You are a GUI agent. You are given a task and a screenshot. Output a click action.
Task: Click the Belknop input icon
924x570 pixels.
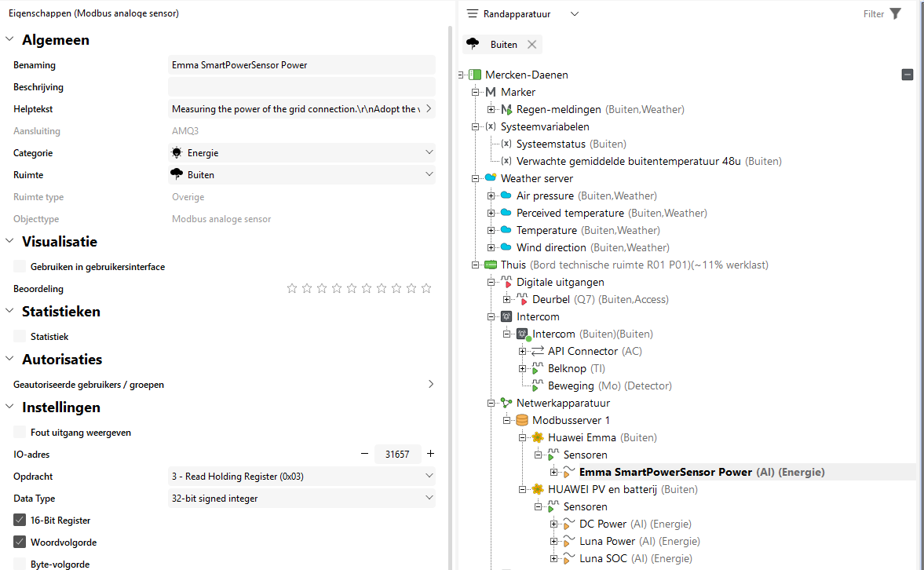[x=538, y=368]
